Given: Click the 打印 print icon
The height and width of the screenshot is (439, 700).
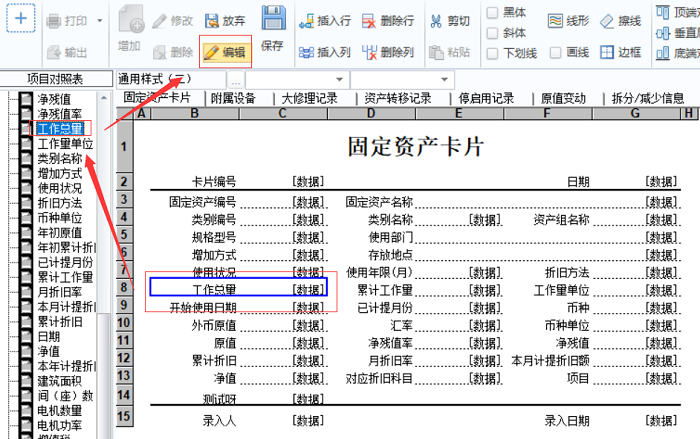Looking at the screenshot, I should [x=54, y=21].
